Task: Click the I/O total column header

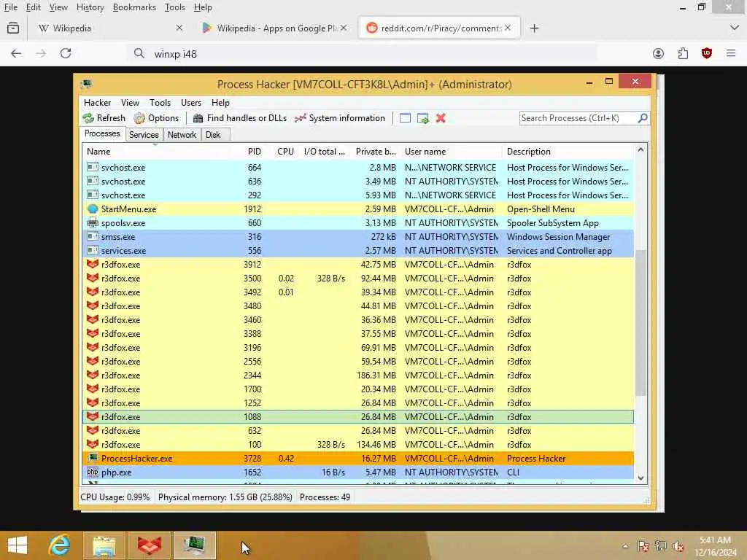Action: pos(325,152)
